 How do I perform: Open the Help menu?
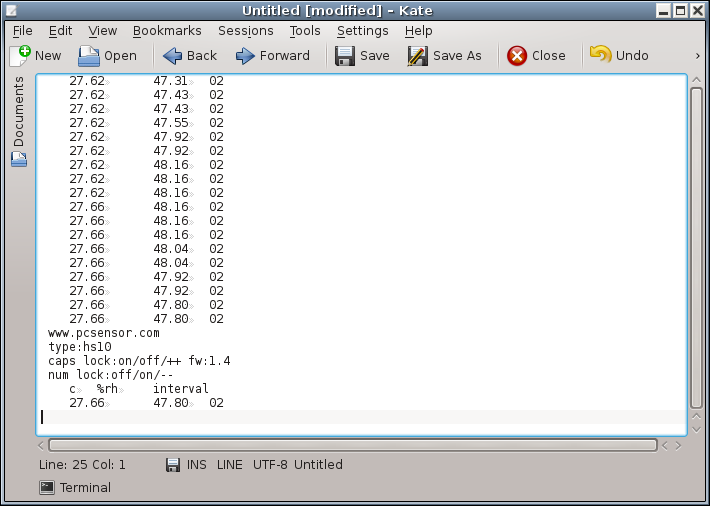[x=418, y=31]
